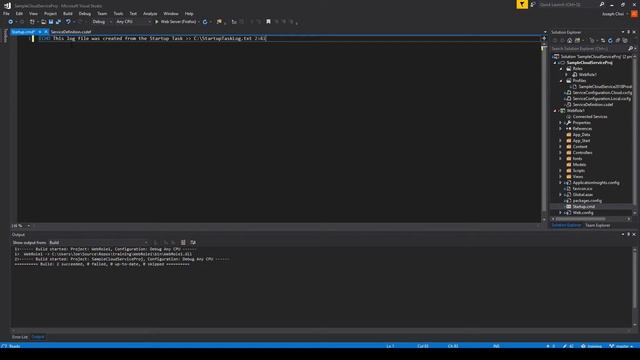Click the New Project toolbar icon
The width and height of the screenshot is (640, 360).
click(32, 22)
